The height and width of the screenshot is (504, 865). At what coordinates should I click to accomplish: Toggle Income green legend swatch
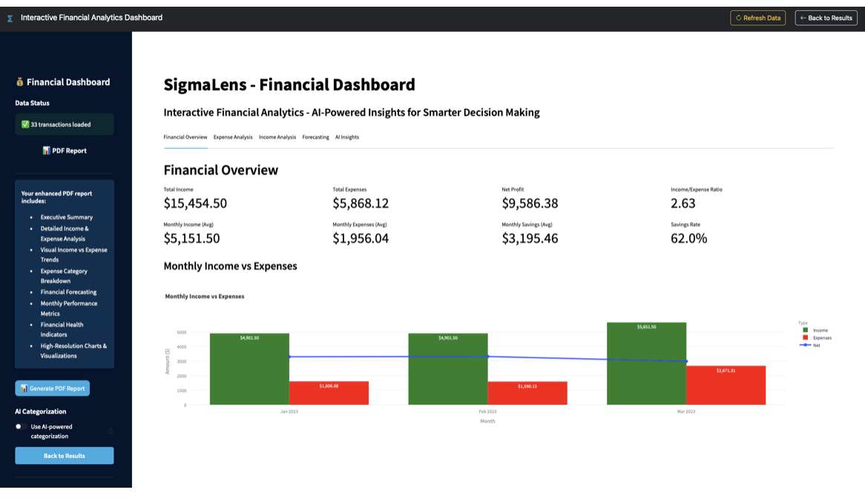806,330
